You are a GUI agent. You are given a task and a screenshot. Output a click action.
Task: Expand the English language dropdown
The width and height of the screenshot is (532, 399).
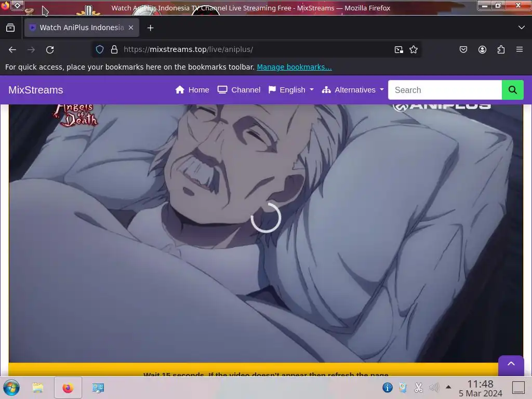coord(291,90)
